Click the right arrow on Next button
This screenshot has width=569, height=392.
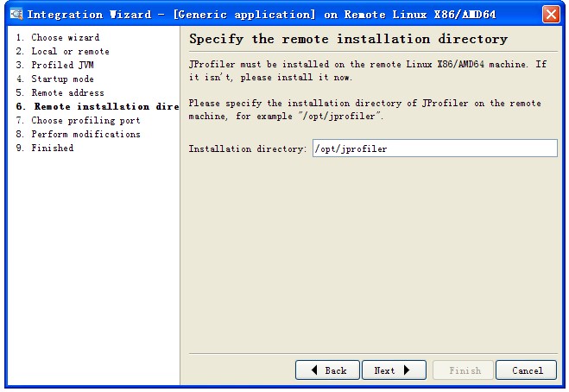click(407, 370)
